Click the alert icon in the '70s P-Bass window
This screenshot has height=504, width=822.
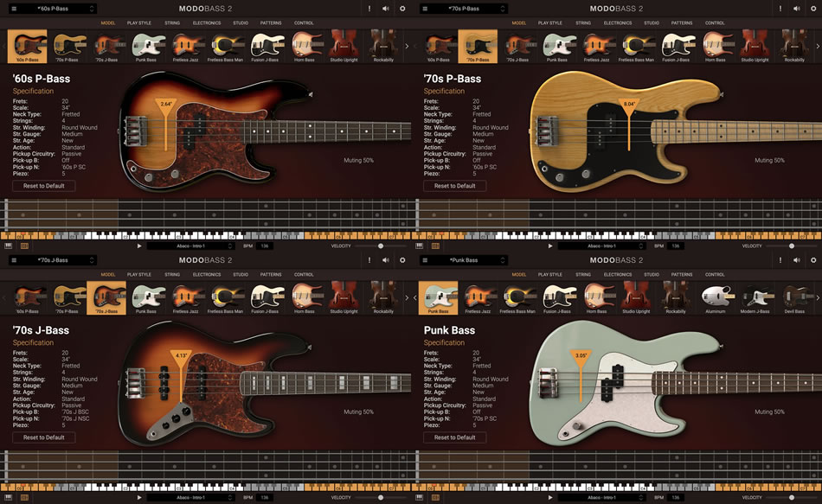pyautogui.click(x=780, y=9)
